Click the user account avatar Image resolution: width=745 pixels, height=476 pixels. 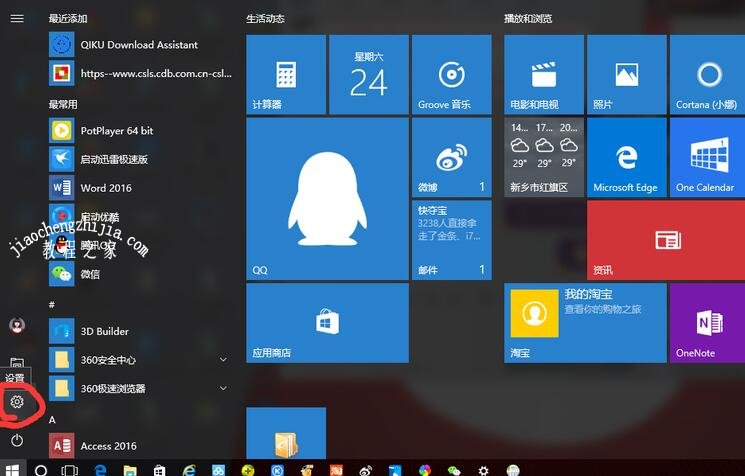(x=17, y=325)
